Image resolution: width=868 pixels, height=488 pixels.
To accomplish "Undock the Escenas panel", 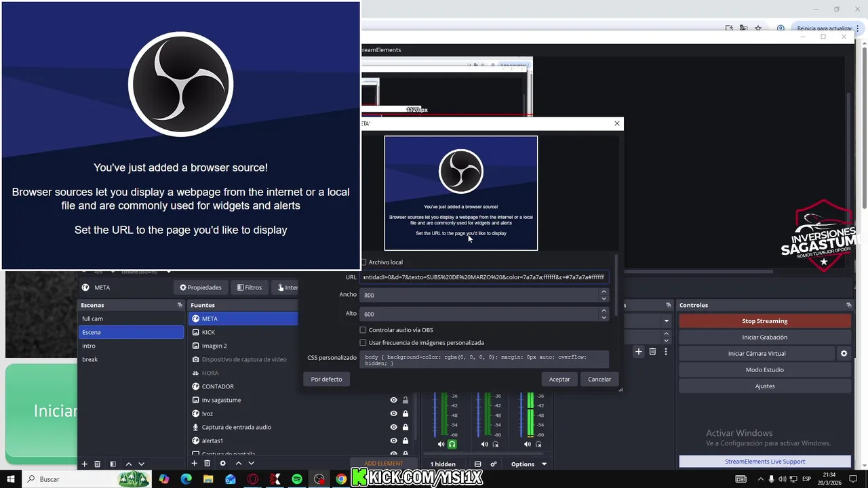I will [180, 305].
